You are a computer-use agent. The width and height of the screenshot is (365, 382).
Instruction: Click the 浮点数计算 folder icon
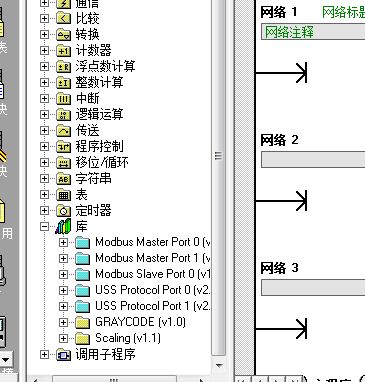point(63,66)
